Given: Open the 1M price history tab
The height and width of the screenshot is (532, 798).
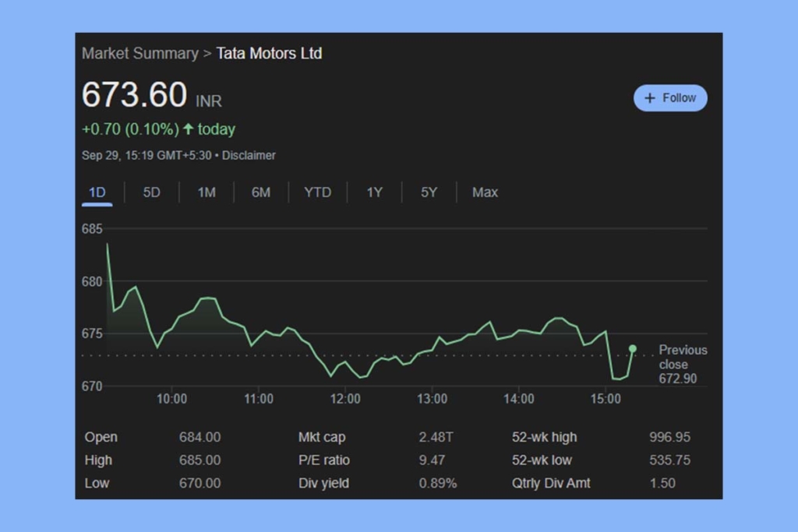Looking at the screenshot, I should tap(207, 192).
